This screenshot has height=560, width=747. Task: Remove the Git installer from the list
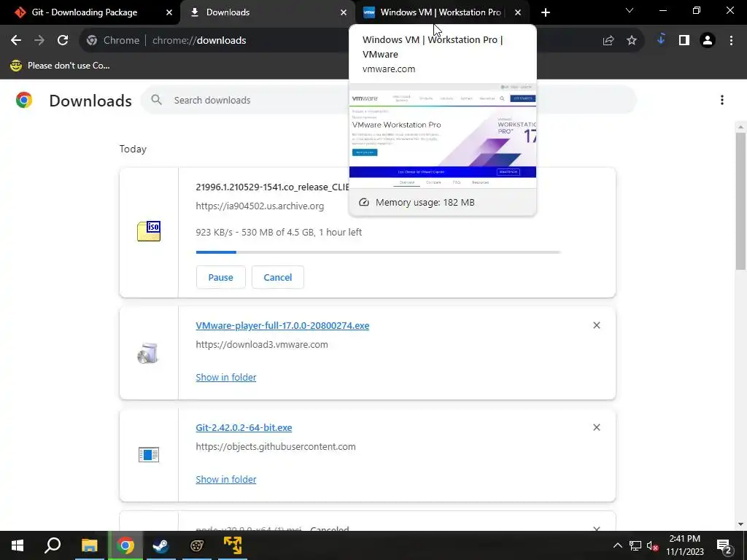(597, 427)
